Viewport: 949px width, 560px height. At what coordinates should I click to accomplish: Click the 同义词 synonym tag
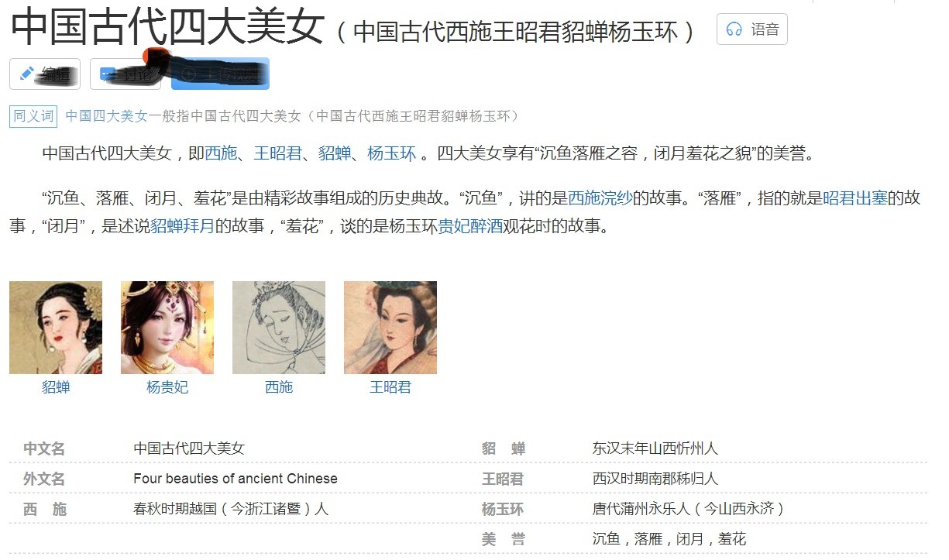[x=33, y=116]
